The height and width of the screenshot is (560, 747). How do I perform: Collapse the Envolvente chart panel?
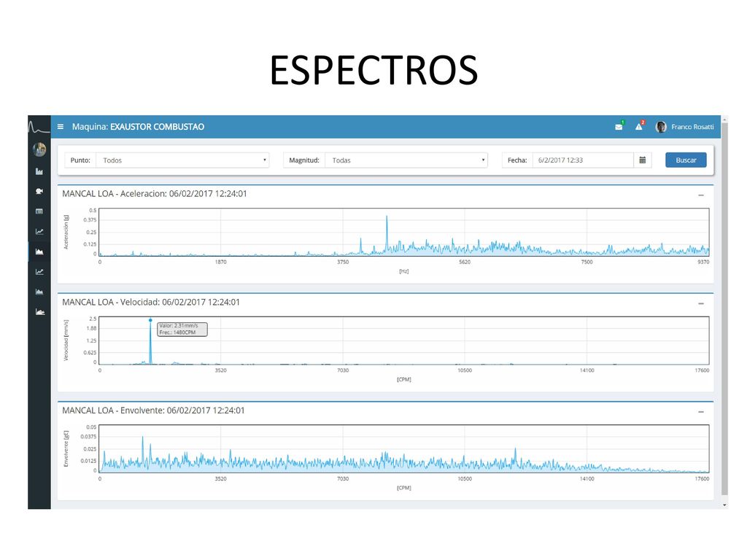(x=701, y=412)
